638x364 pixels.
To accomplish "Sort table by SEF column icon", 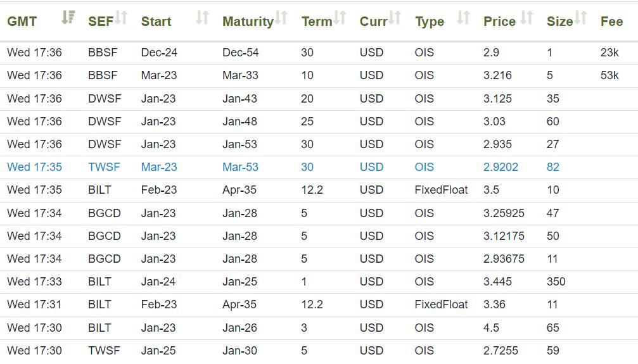I will [x=121, y=18].
